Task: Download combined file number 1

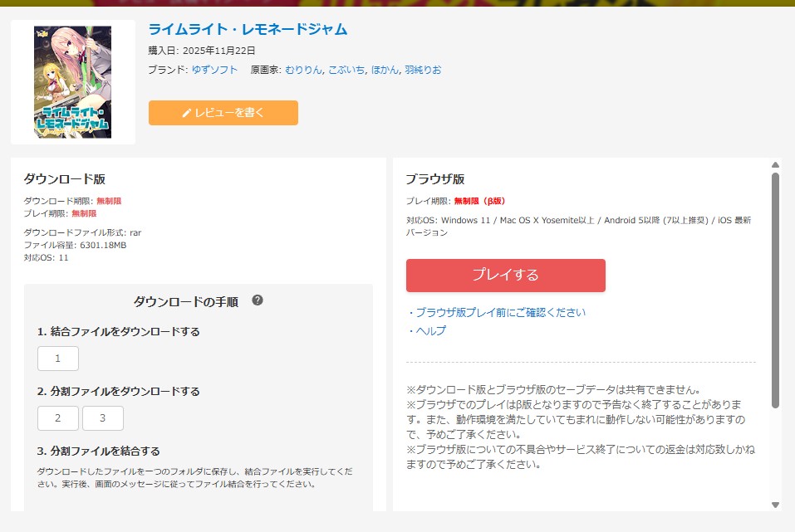Action: click(58, 359)
